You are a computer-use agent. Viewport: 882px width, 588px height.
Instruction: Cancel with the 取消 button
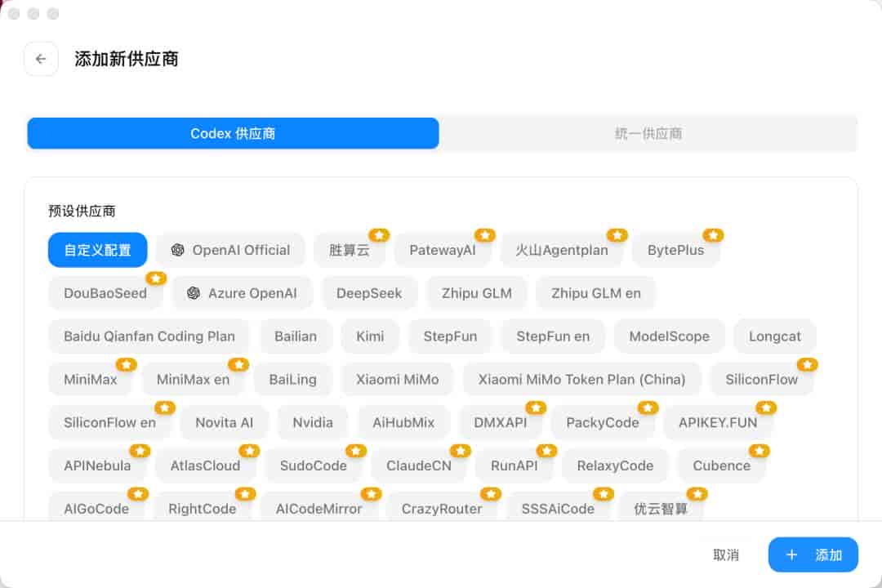click(x=726, y=555)
